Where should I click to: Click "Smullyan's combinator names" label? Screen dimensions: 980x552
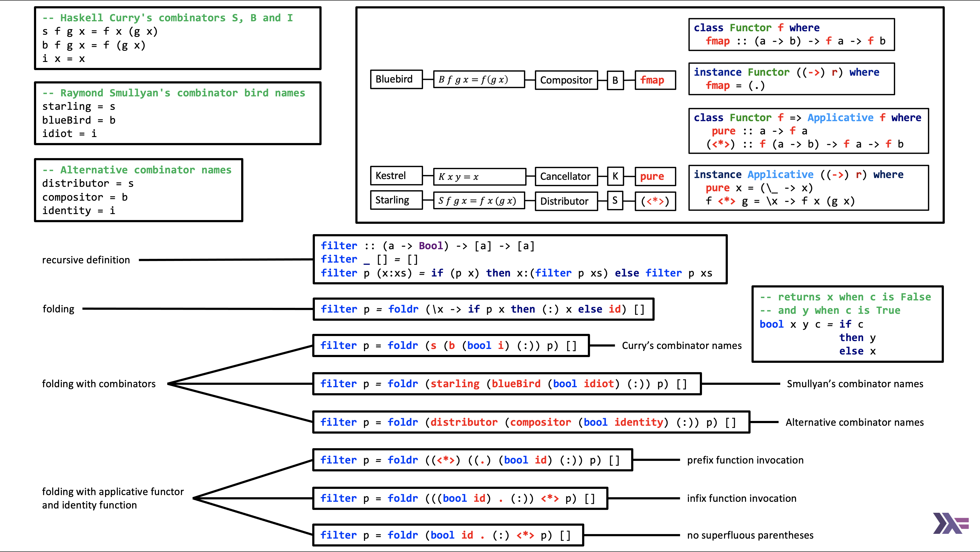pos(855,384)
